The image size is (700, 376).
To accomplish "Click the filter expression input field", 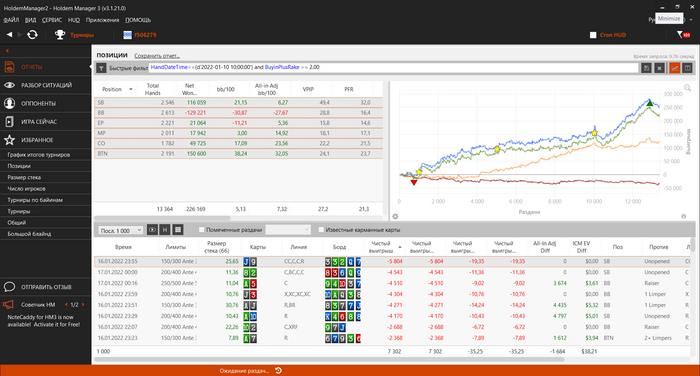I will click(x=394, y=67).
